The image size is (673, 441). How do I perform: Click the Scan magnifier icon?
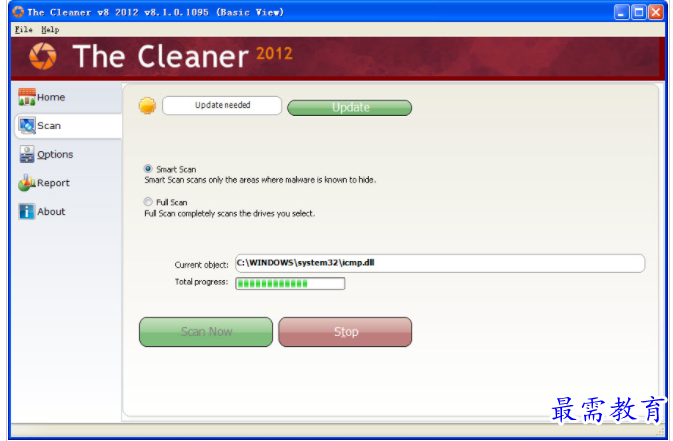[x=27, y=125]
